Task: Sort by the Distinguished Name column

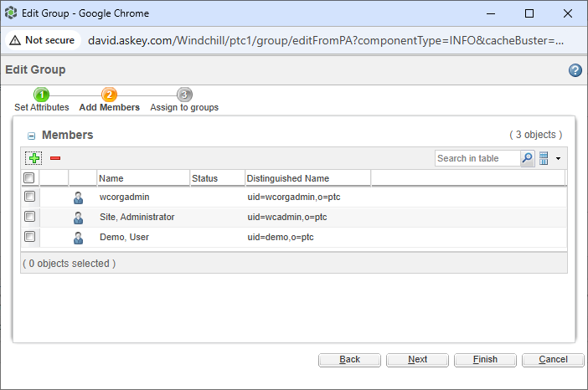Action: 288,178
